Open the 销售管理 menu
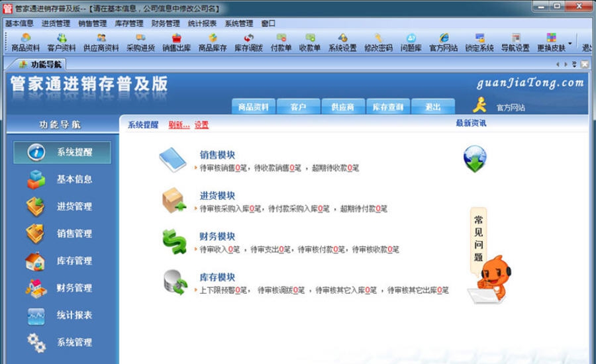This screenshot has width=596, height=364. click(92, 24)
